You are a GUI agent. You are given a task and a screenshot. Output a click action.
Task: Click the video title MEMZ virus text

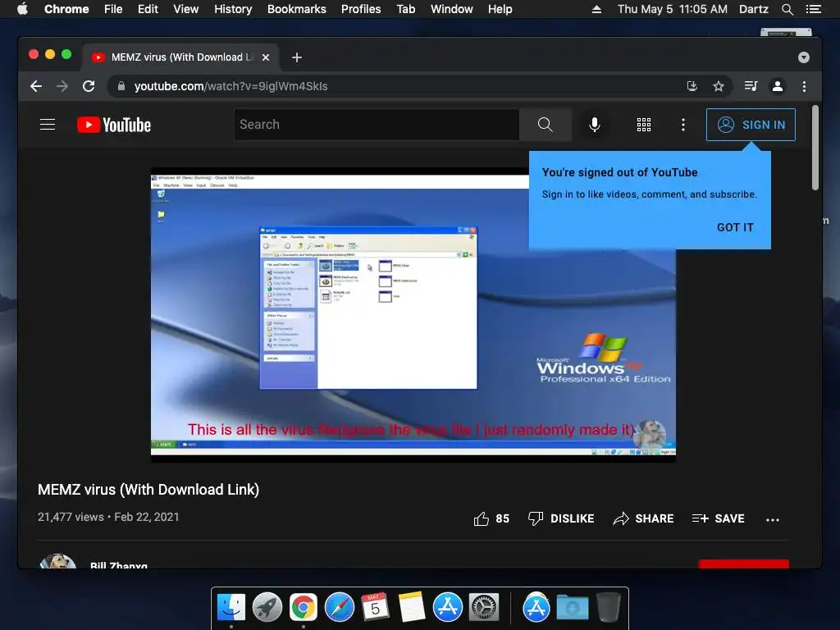[148, 490]
